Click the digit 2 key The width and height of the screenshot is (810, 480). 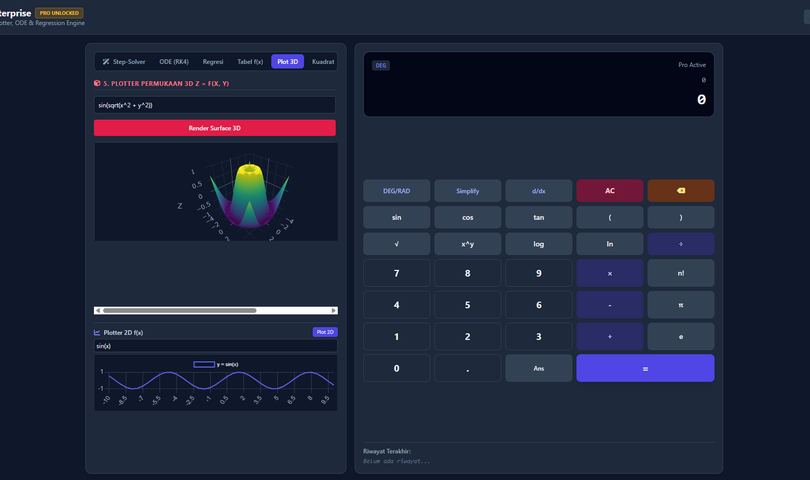coord(468,336)
